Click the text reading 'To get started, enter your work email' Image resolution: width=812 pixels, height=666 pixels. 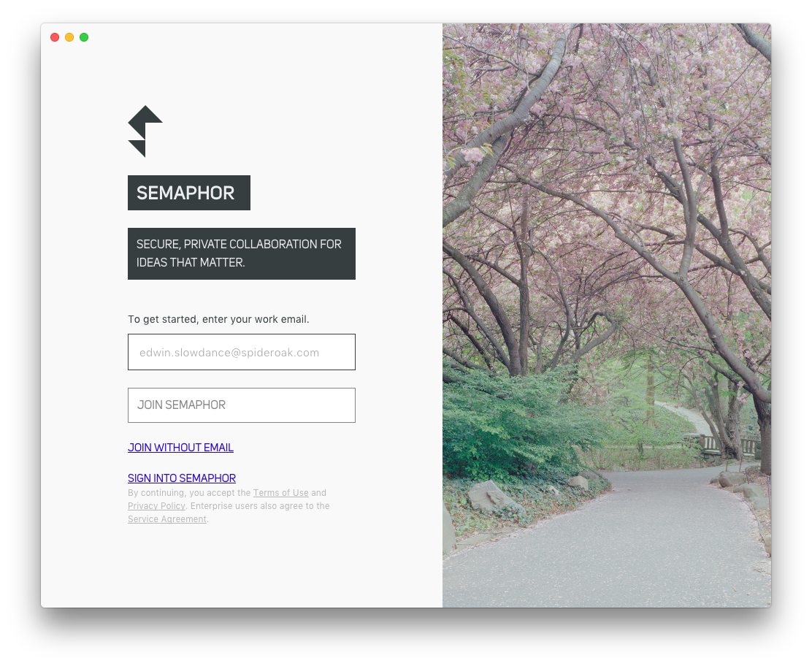(218, 319)
